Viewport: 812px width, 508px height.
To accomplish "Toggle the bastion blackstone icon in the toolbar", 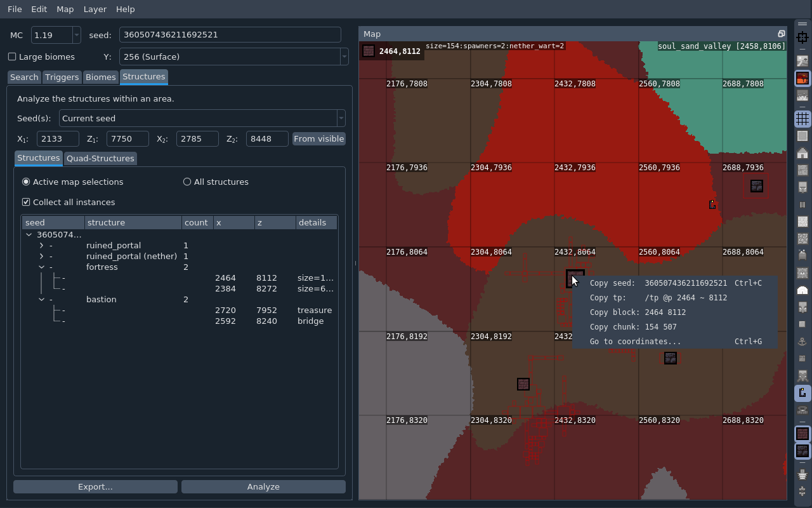I will [x=802, y=451].
